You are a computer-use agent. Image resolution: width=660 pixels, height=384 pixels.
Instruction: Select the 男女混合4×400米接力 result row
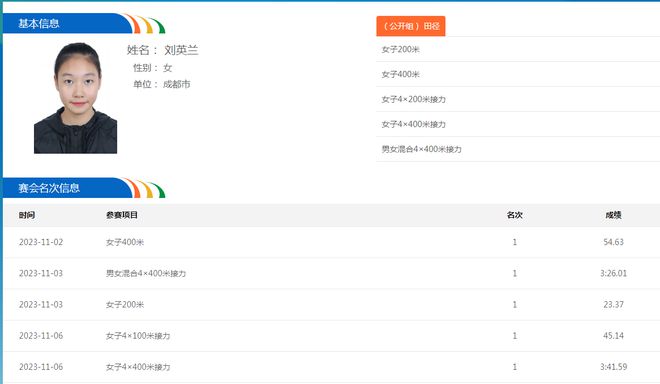tap(332, 273)
